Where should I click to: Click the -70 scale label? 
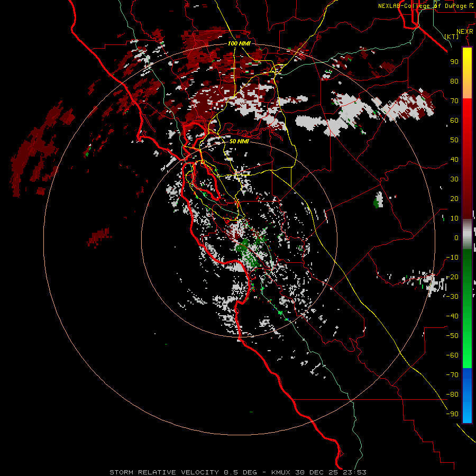tap(452, 375)
